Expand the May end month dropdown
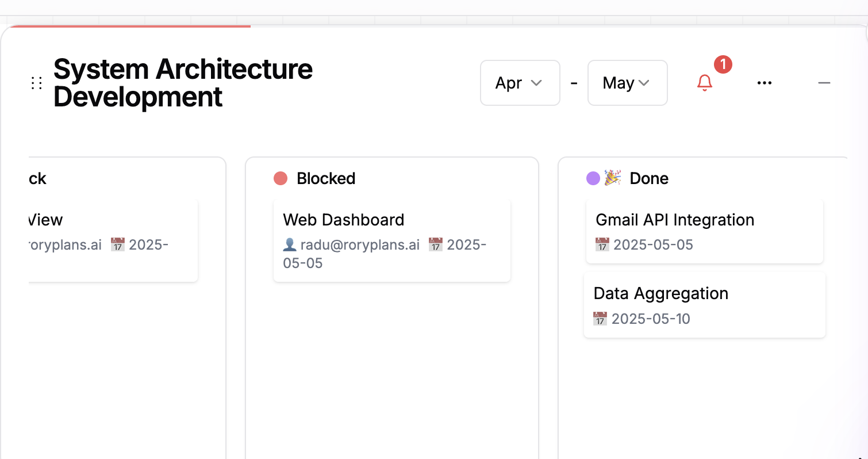 click(627, 83)
